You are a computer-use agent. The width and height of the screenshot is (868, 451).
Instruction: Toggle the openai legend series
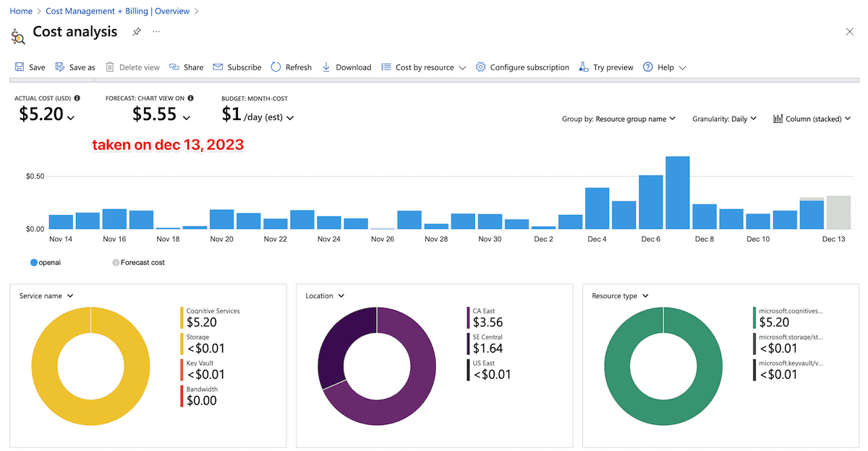34,262
